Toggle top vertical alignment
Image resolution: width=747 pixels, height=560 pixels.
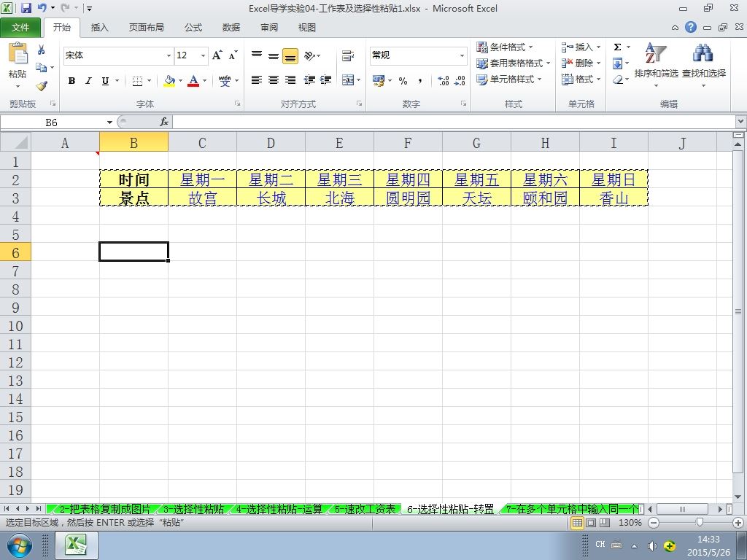(257, 55)
